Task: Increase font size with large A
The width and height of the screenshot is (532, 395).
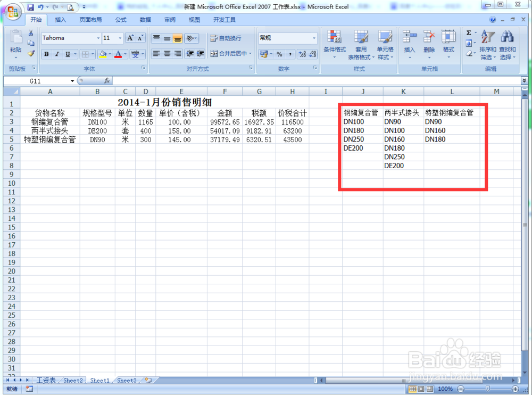Action: coord(130,38)
